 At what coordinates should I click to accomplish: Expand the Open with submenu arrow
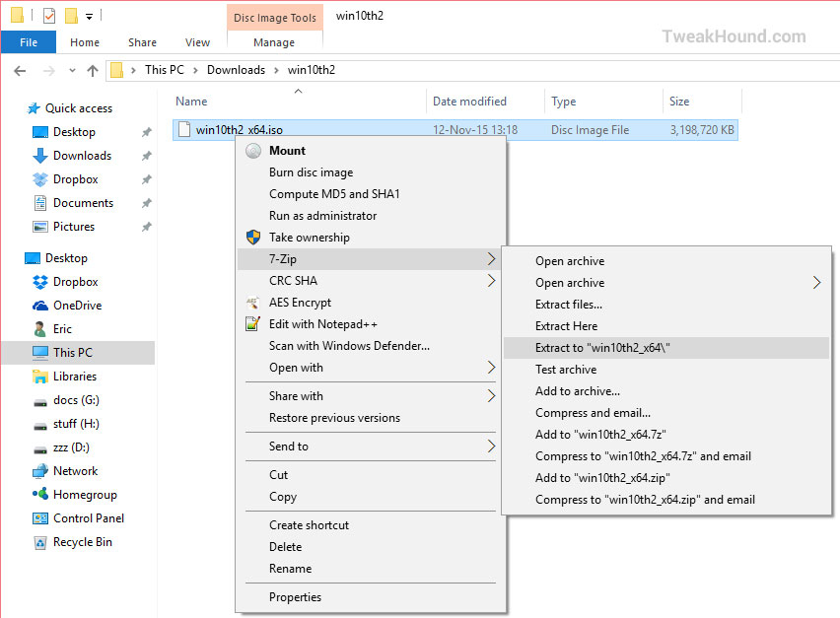tap(491, 368)
